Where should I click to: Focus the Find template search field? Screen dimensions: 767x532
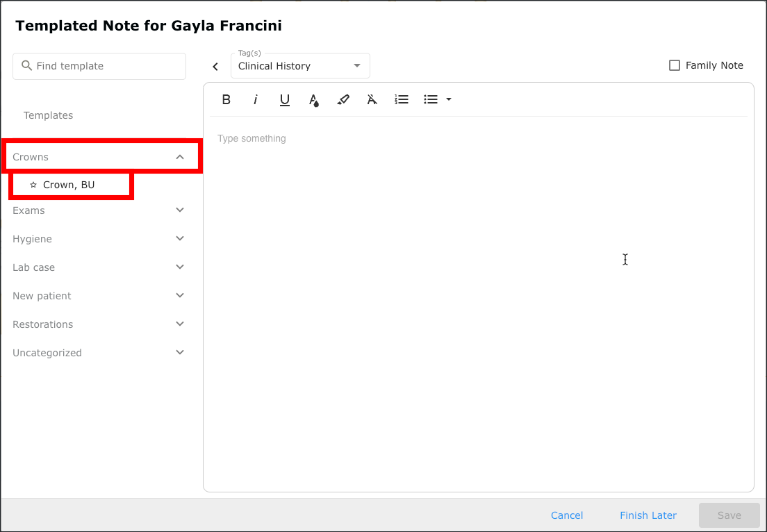(99, 66)
